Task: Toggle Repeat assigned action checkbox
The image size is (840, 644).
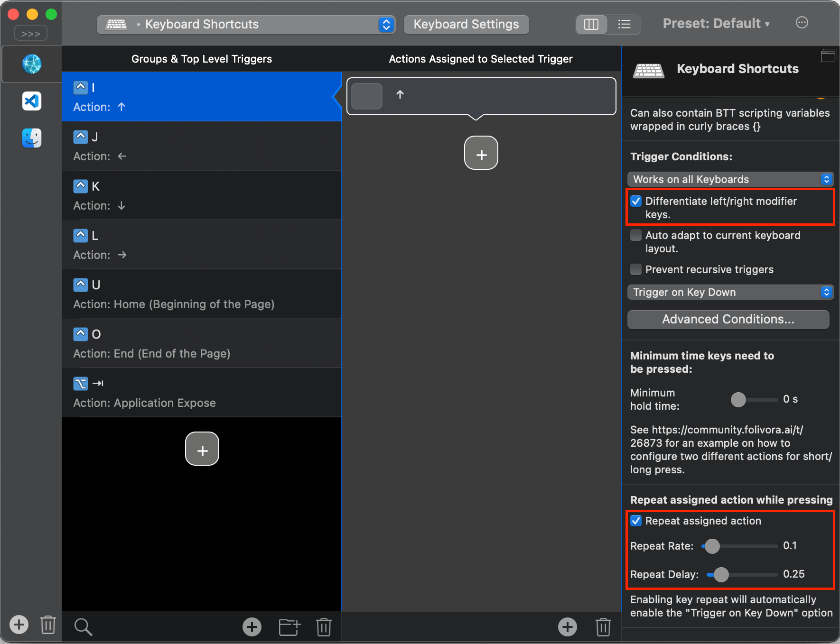Action: 636,521
